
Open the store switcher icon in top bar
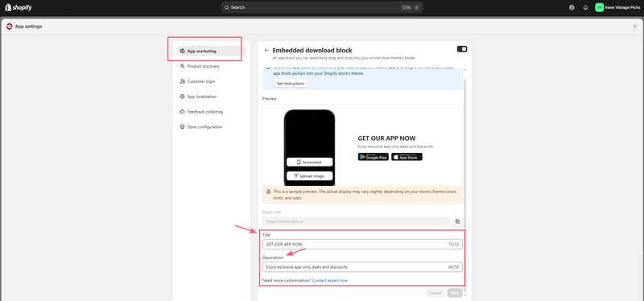click(572, 7)
